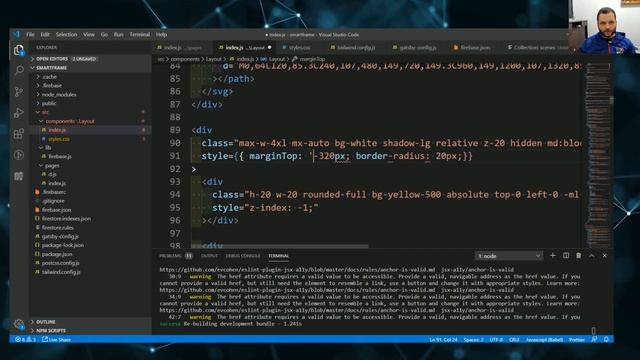Select language mode 'Javascript (Babel)'
The width and height of the screenshot is (640, 360).
tap(544, 340)
